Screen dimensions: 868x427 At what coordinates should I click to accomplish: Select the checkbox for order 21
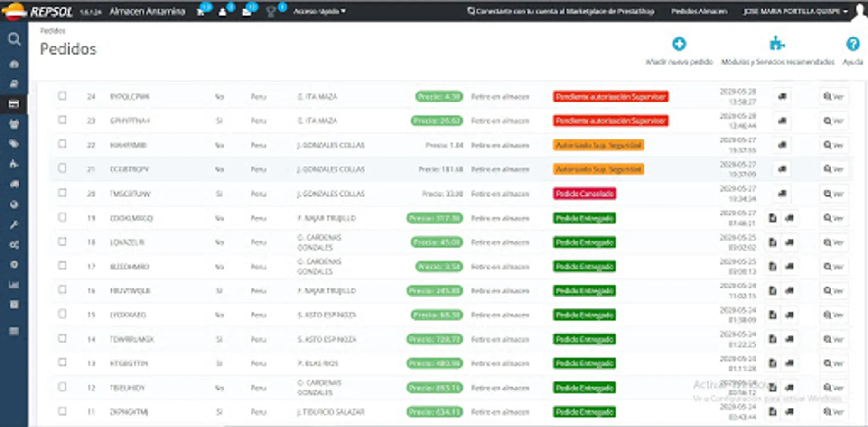[x=62, y=168]
